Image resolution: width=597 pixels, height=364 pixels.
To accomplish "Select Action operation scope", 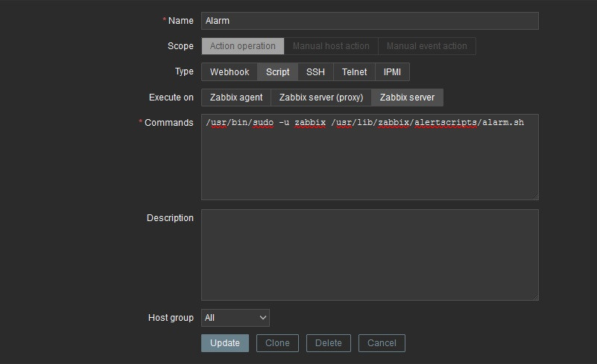I will coord(242,46).
